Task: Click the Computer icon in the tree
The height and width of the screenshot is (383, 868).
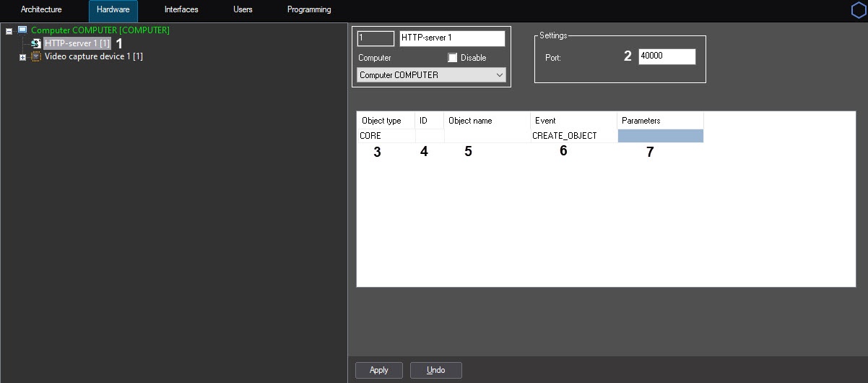Action: pos(22,30)
